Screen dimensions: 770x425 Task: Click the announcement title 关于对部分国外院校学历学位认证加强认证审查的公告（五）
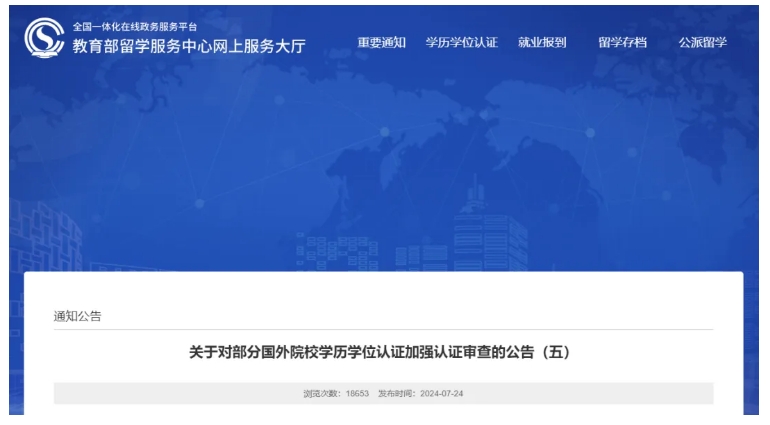(x=380, y=352)
